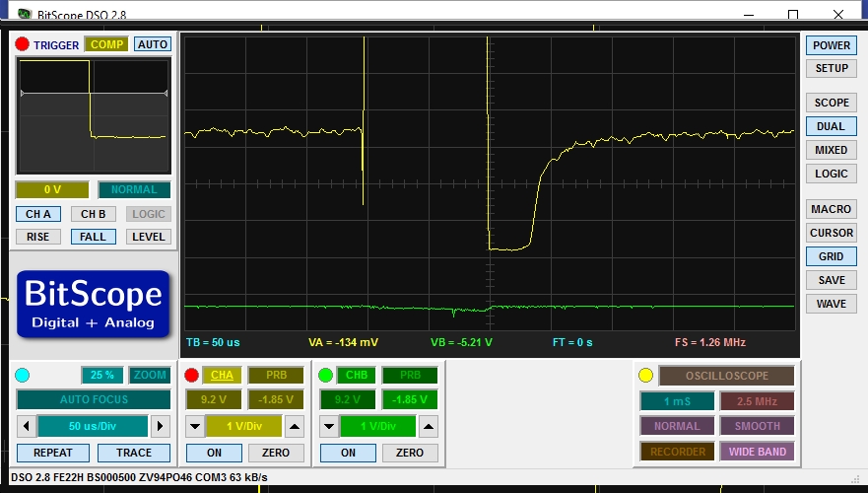Increase timebase with right arrow

[160, 426]
